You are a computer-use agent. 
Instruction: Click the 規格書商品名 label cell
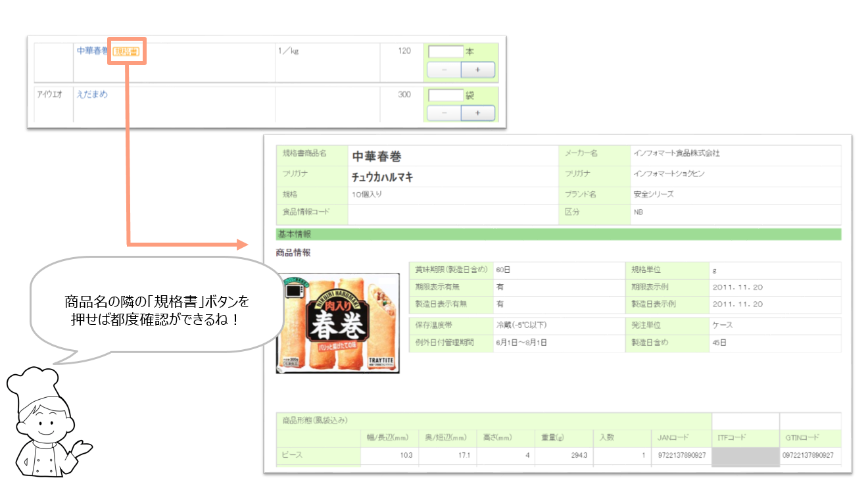(x=312, y=156)
